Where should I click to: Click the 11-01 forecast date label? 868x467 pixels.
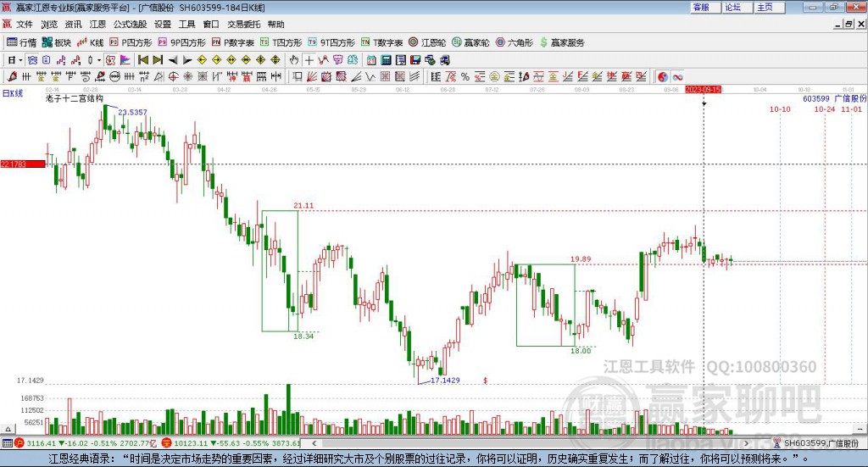coord(851,109)
